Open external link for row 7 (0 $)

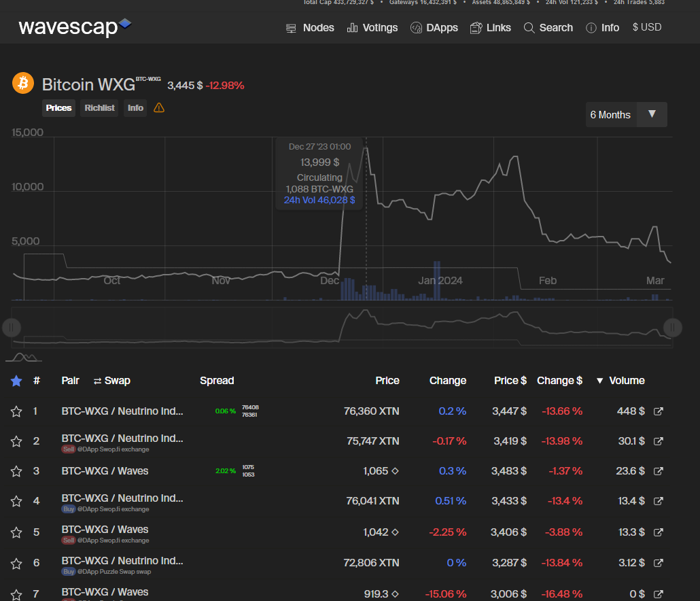[x=659, y=594]
